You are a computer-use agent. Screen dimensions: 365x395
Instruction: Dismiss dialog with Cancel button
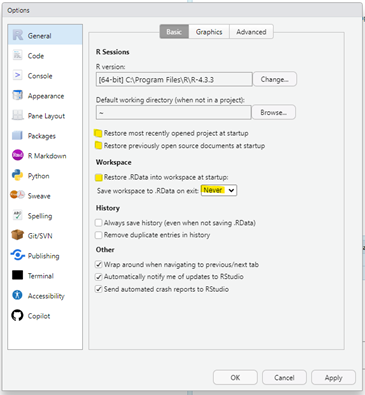(x=284, y=377)
